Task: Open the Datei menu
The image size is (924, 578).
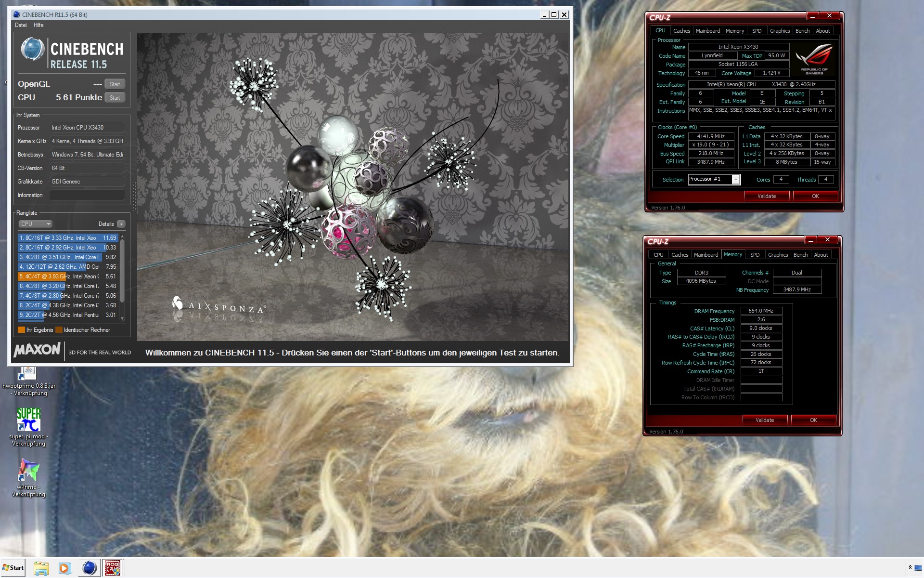Action: pyautogui.click(x=21, y=25)
